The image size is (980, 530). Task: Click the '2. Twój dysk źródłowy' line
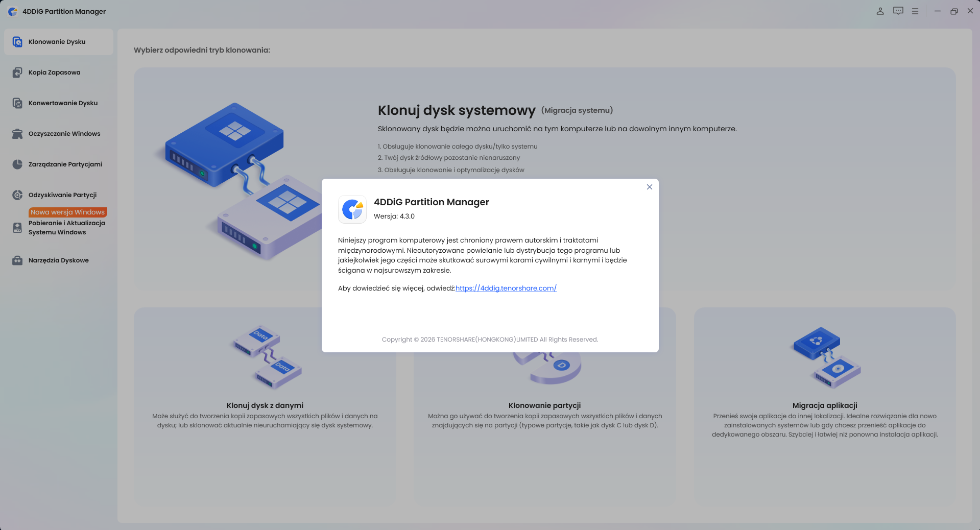(x=449, y=158)
